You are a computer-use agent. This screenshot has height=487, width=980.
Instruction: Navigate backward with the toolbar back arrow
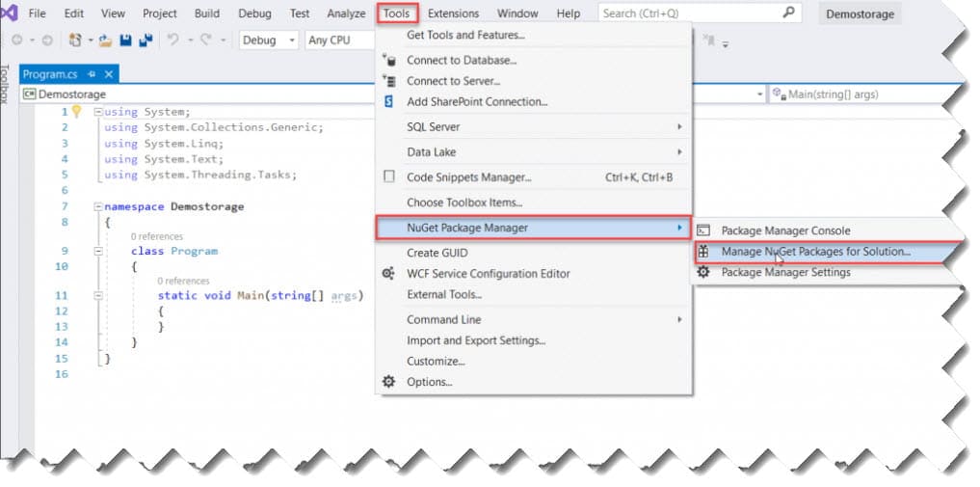pos(17,40)
